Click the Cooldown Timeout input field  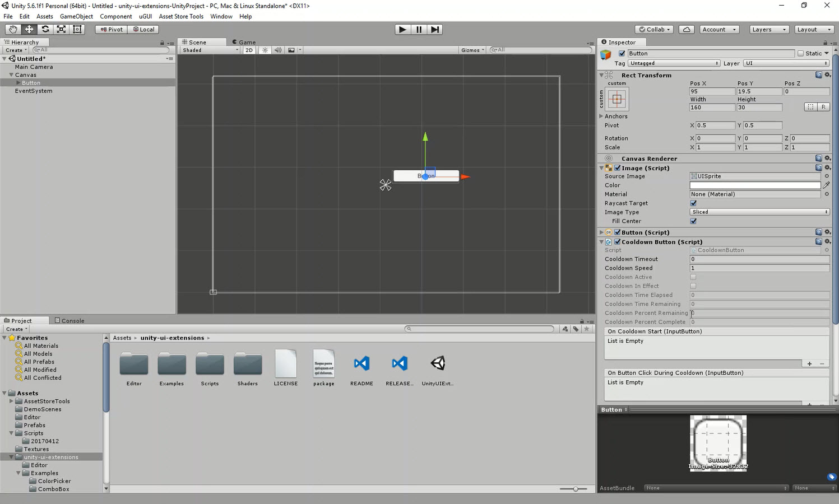[759, 259]
